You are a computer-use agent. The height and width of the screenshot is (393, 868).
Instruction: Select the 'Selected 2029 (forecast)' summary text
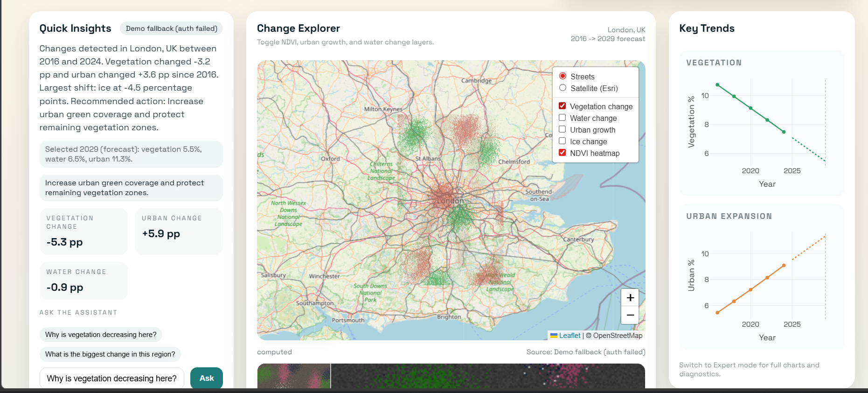tap(131, 154)
